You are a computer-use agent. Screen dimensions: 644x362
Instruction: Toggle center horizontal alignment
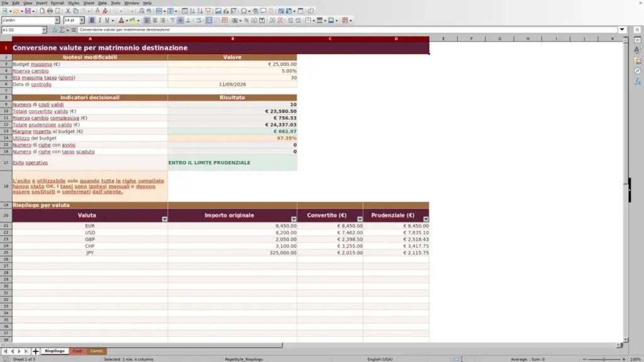pyautogui.click(x=155, y=20)
